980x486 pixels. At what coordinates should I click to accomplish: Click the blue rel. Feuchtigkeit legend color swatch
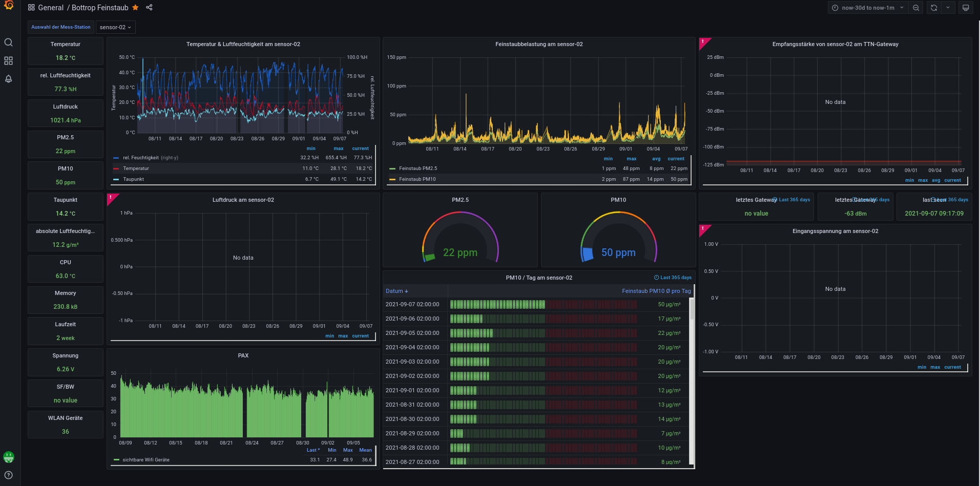coord(116,158)
